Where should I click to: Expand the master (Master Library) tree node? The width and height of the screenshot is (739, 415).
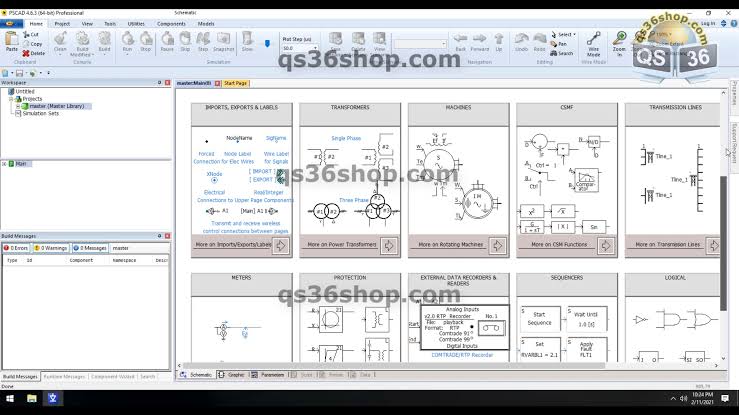[x=18, y=106]
